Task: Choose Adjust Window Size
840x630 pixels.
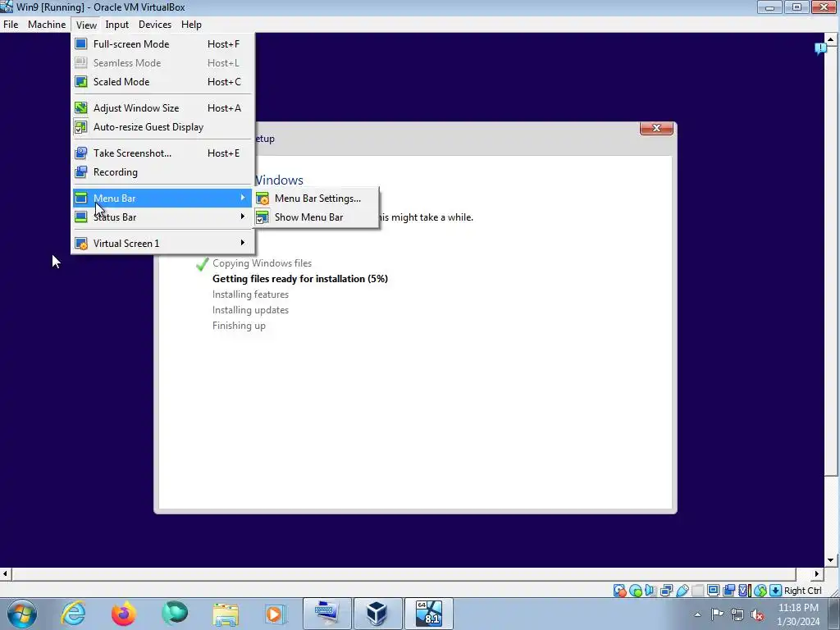Action: (163, 108)
